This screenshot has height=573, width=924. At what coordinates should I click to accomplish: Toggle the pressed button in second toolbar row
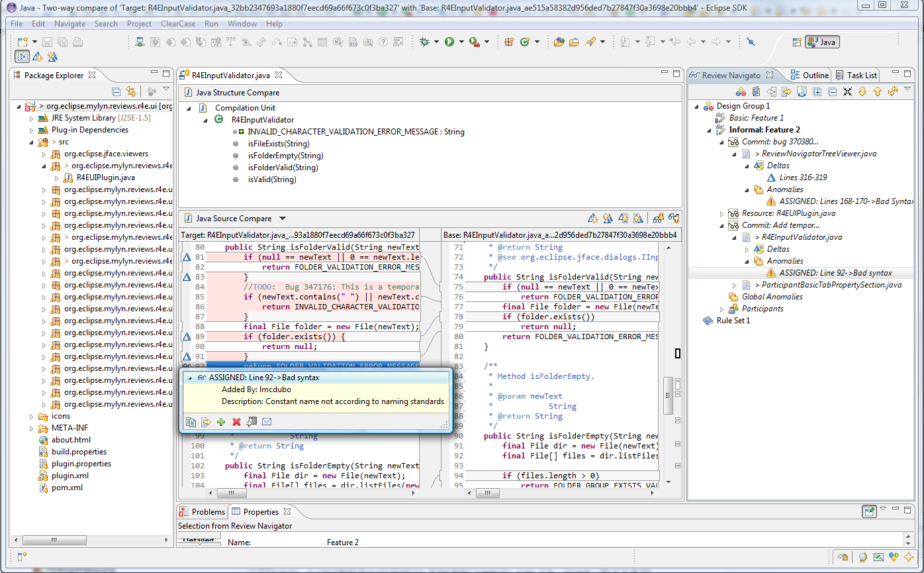(22, 57)
